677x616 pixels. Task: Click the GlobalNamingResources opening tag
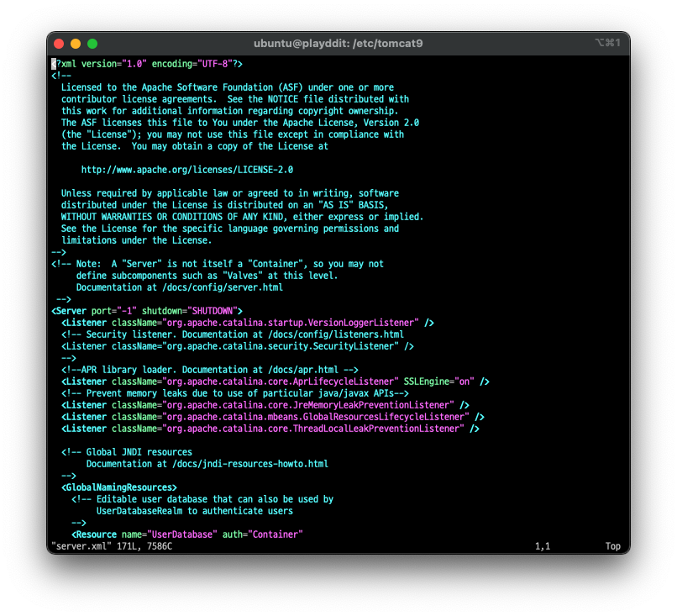[x=119, y=487]
